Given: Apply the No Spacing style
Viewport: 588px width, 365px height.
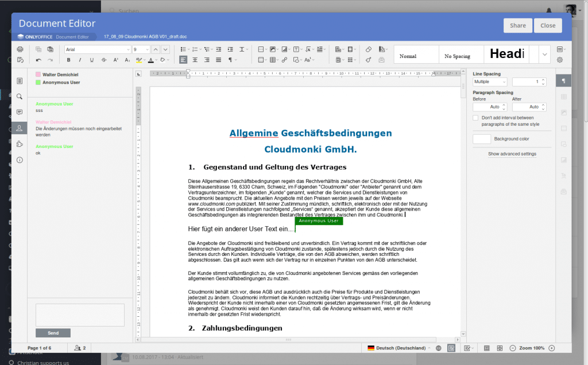Looking at the screenshot, I should click(x=461, y=56).
